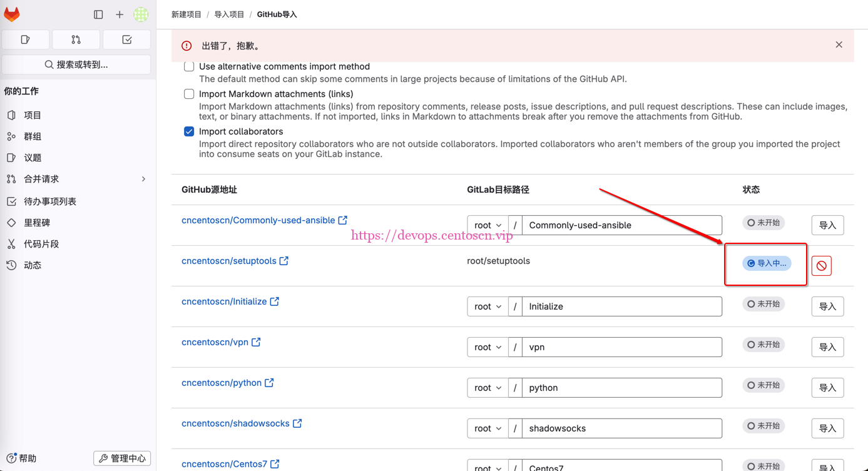Viewport: 868px width, 471px height.
Task: Dismiss the error alert banner
Action: (839, 45)
